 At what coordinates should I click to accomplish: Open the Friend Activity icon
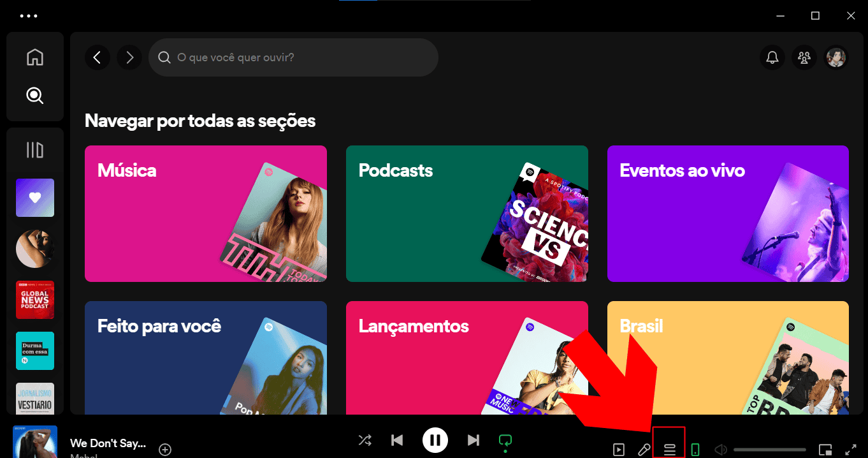tap(804, 57)
